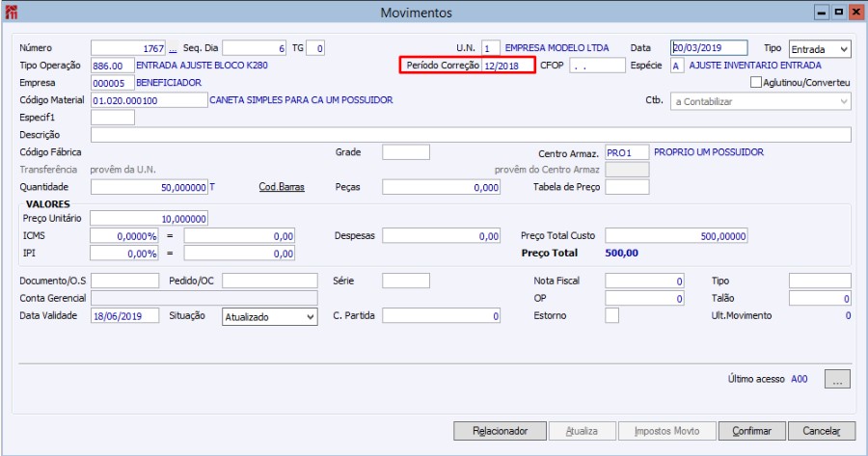Select the TG field

click(x=315, y=48)
